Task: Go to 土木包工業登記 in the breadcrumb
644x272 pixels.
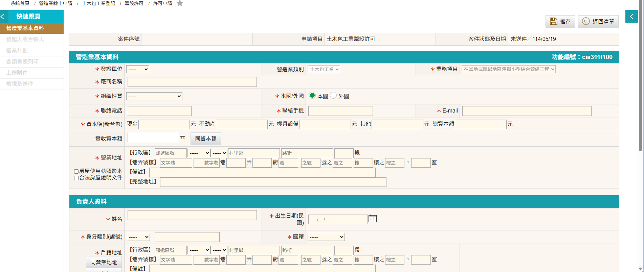Action: (98, 3)
